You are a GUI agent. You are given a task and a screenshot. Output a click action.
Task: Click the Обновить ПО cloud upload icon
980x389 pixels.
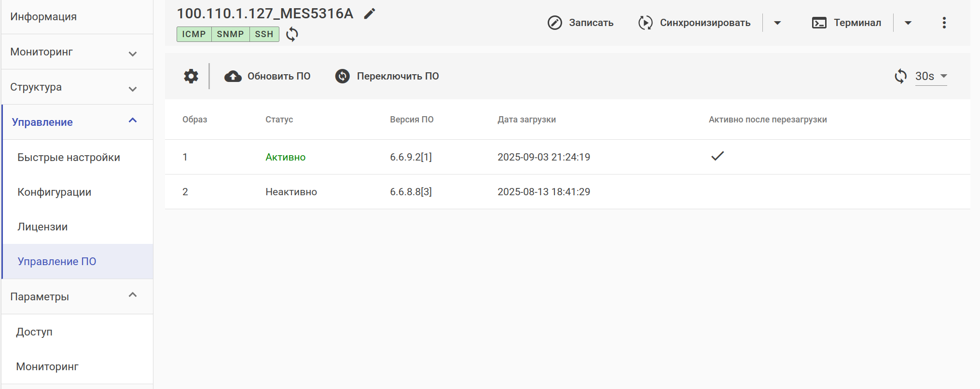coord(233,76)
